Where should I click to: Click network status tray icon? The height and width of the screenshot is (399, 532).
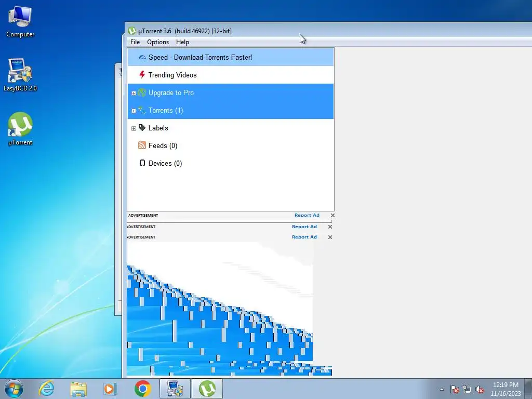[467, 389]
